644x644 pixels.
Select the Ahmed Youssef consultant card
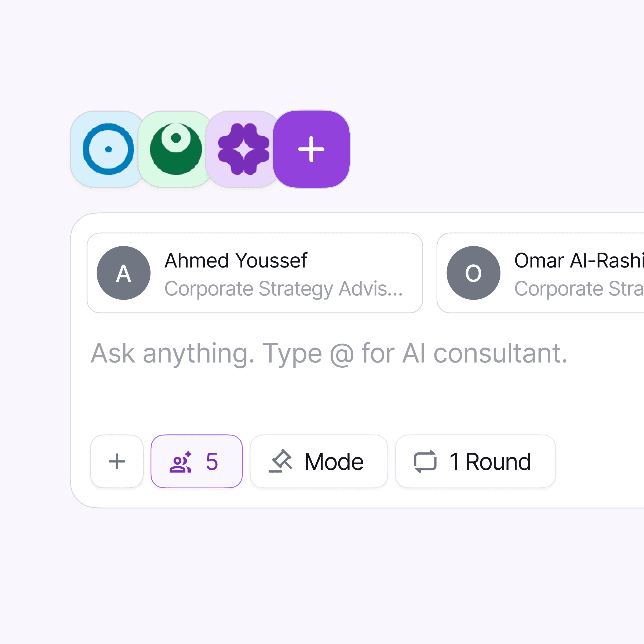255,273
